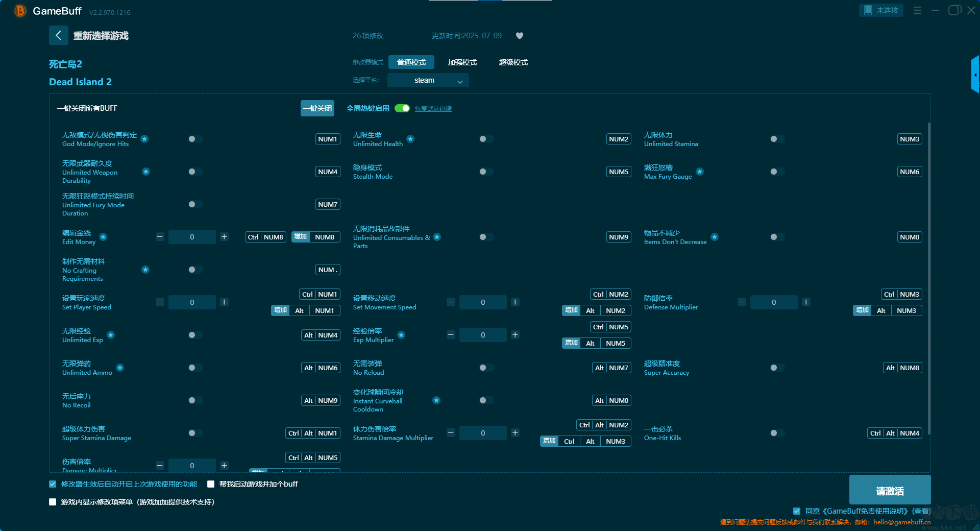Open the hamburger menu icon in title bar
The height and width of the screenshot is (531, 980).
pyautogui.click(x=917, y=10)
